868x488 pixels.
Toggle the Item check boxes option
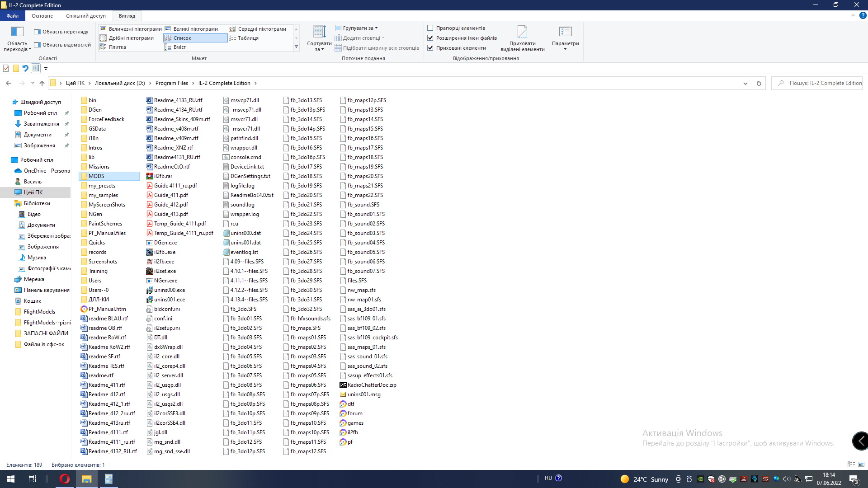430,28
